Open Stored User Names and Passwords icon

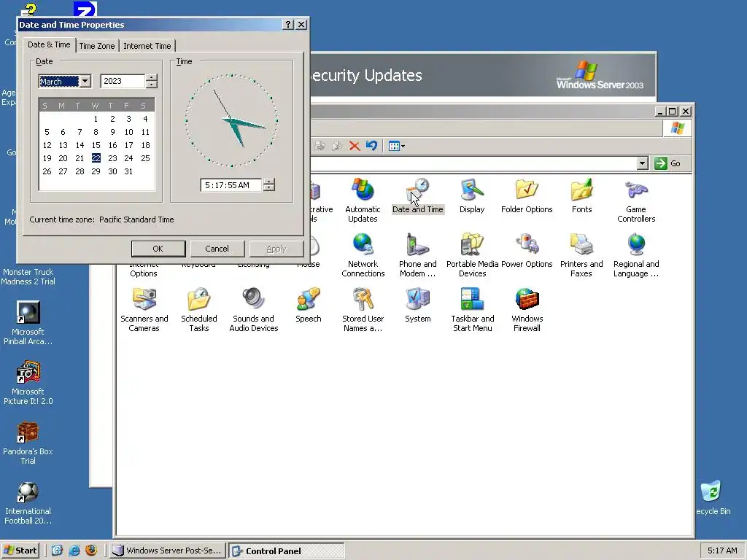(363, 310)
